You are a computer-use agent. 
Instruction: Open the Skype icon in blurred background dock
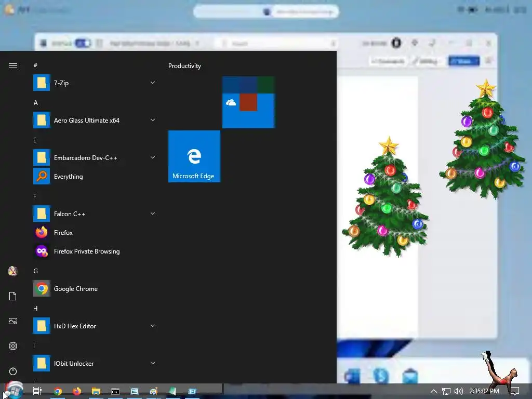point(381,376)
